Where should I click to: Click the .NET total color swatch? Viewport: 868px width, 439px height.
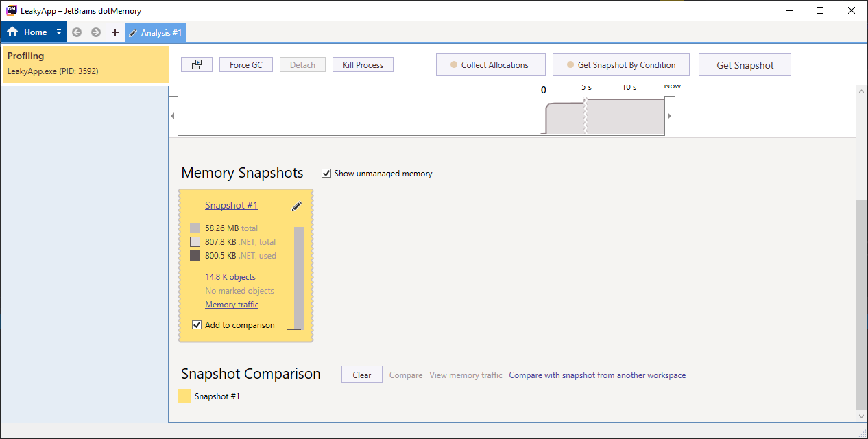tap(195, 241)
